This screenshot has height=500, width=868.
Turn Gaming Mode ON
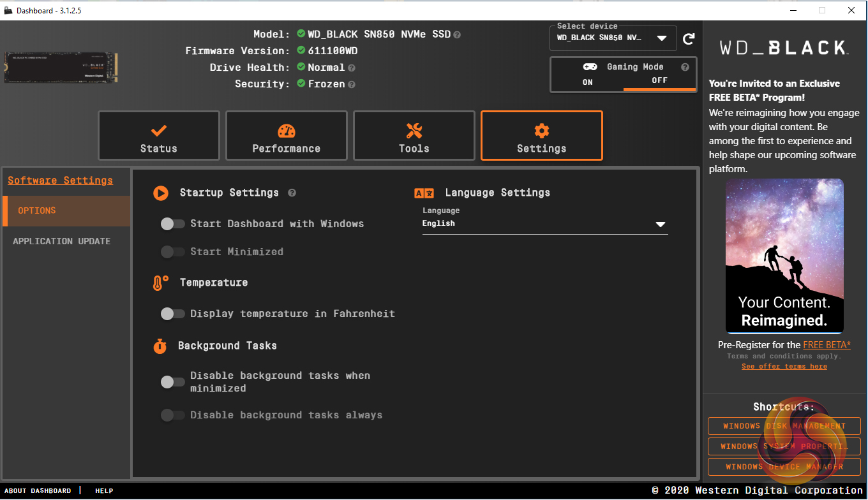(588, 82)
